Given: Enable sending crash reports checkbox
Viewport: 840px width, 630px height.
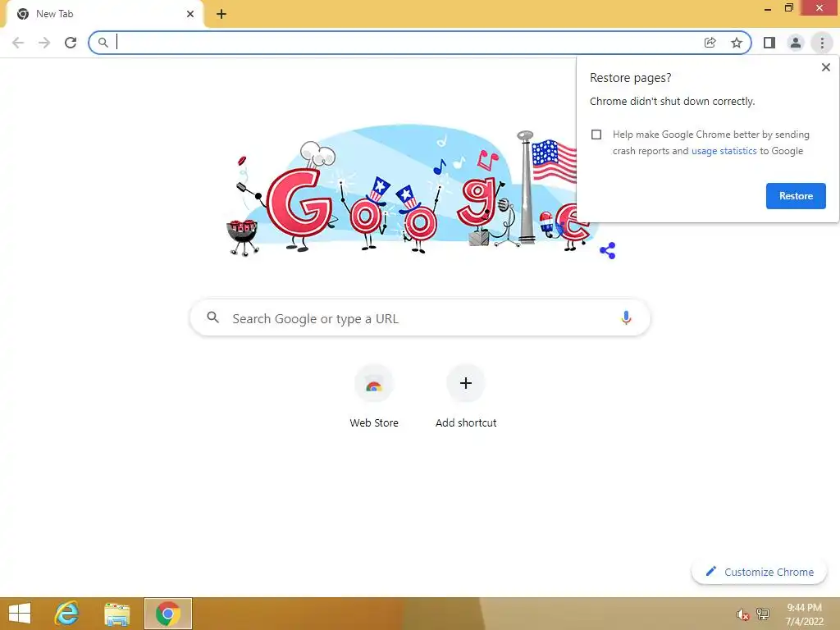Looking at the screenshot, I should coord(596,135).
